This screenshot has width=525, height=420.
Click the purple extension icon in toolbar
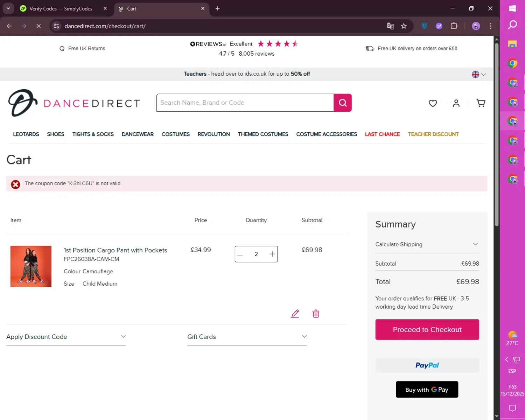pos(439,26)
